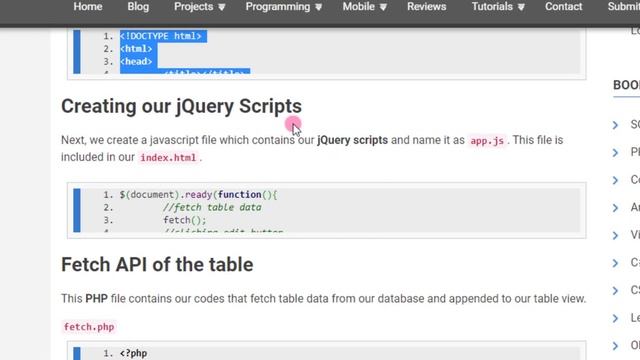This screenshot has height=360, width=640.
Task: Click the app.js inline code label
Action: 487,141
